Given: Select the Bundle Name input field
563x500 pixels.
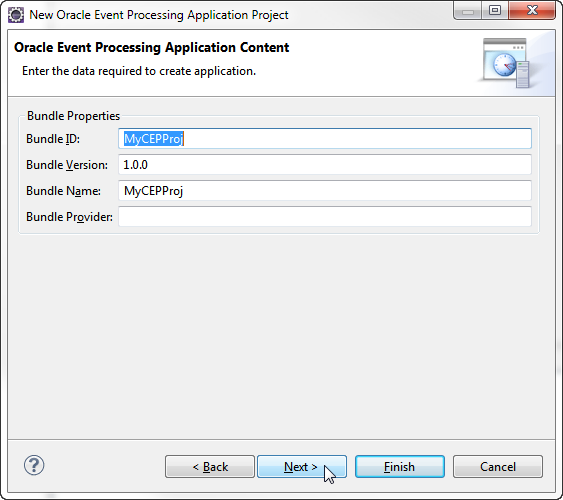Looking at the screenshot, I should point(325,191).
